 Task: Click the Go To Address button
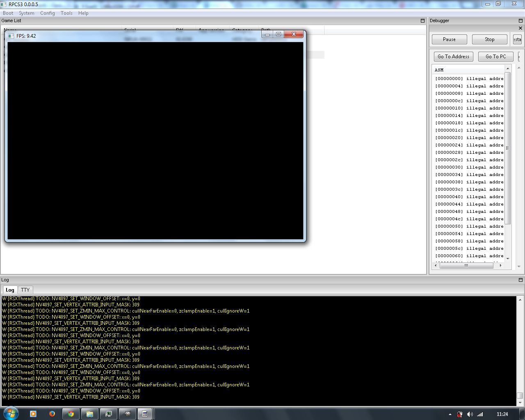point(453,57)
